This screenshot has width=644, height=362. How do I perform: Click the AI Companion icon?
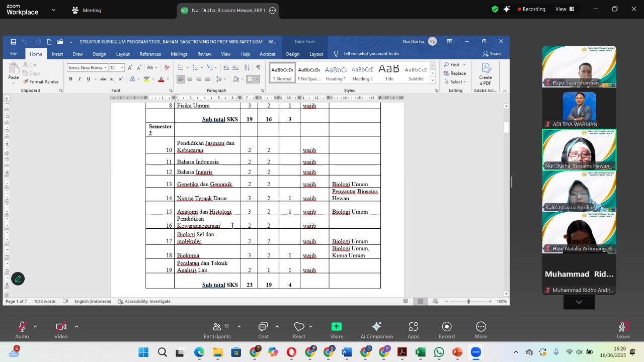(376, 330)
